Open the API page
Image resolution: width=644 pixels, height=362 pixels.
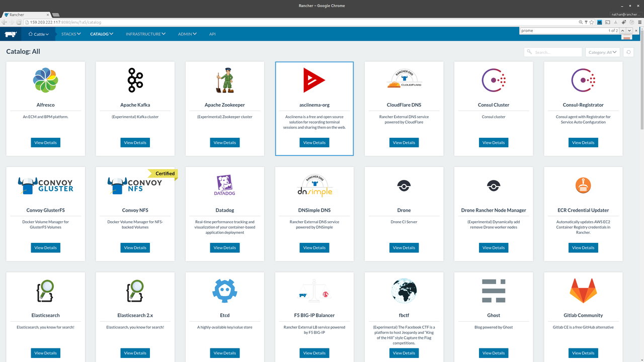click(212, 34)
